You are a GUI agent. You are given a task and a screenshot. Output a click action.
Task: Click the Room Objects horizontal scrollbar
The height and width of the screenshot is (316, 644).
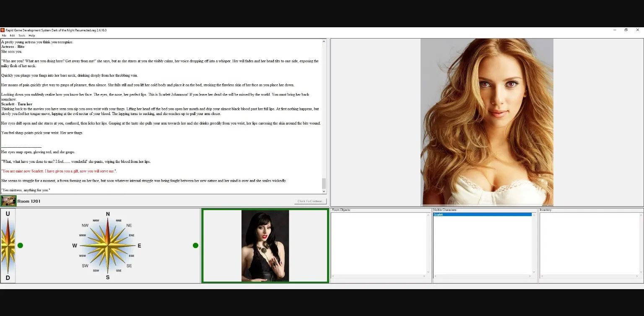(x=379, y=276)
